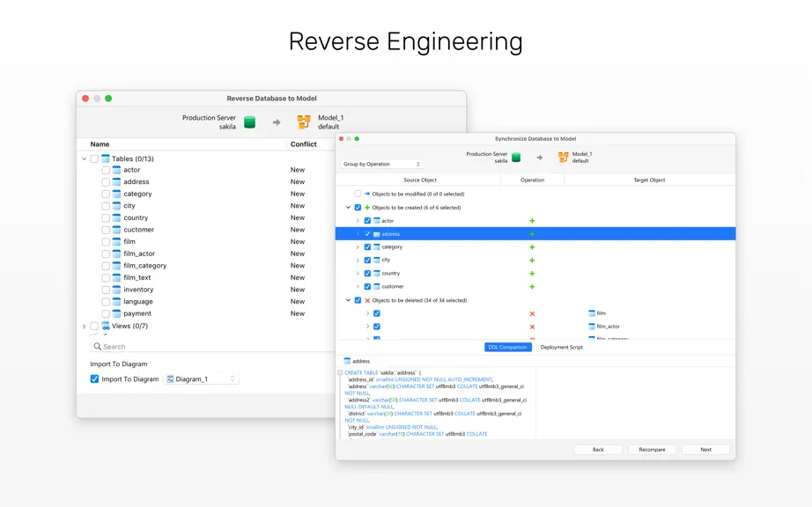Click the Views glasses icon
Image resolution: width=812 pixels, height=507 pixels.
[106, 326]
